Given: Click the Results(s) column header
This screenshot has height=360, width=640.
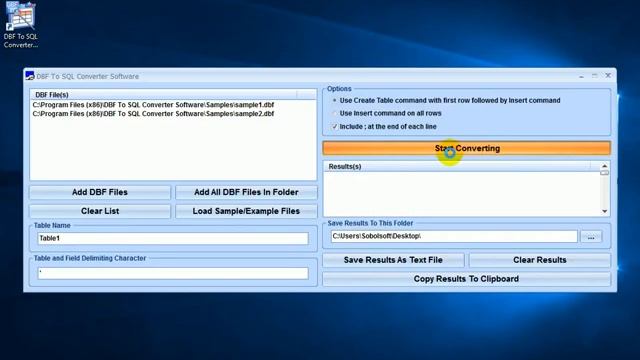Looking at the screenshot, I should click(457, 167).
